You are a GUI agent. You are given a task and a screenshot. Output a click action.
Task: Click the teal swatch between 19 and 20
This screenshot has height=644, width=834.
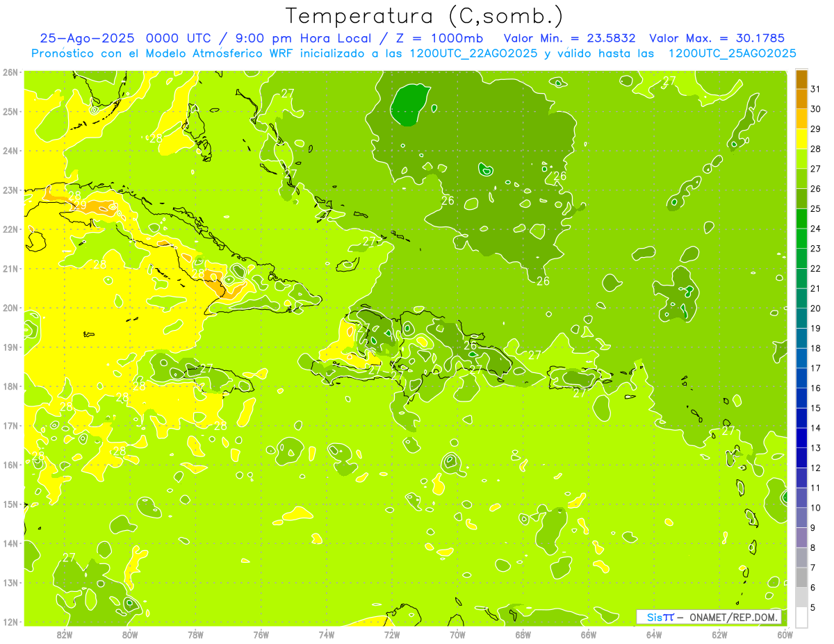coord(801,318)
